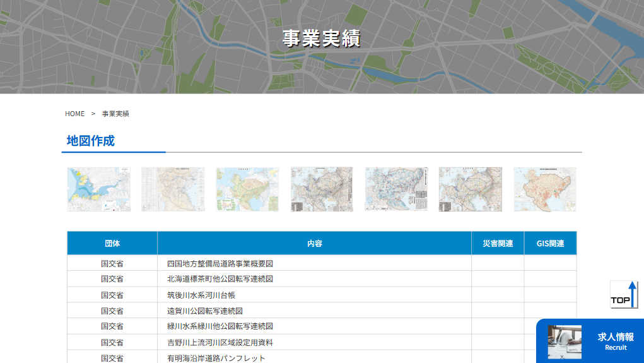
Task: Select 緑川水系緑川他公図転写連続図 row text
Action: (220, 326)
